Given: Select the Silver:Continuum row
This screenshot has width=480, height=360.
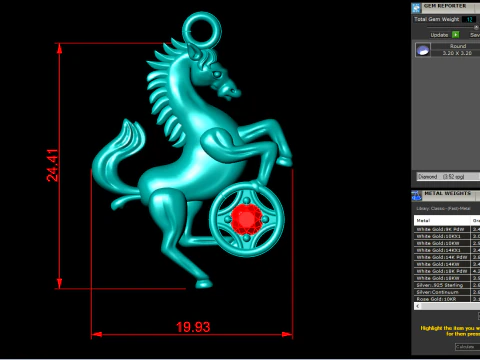Looking at the screenshot, I should tap(447, 292).
